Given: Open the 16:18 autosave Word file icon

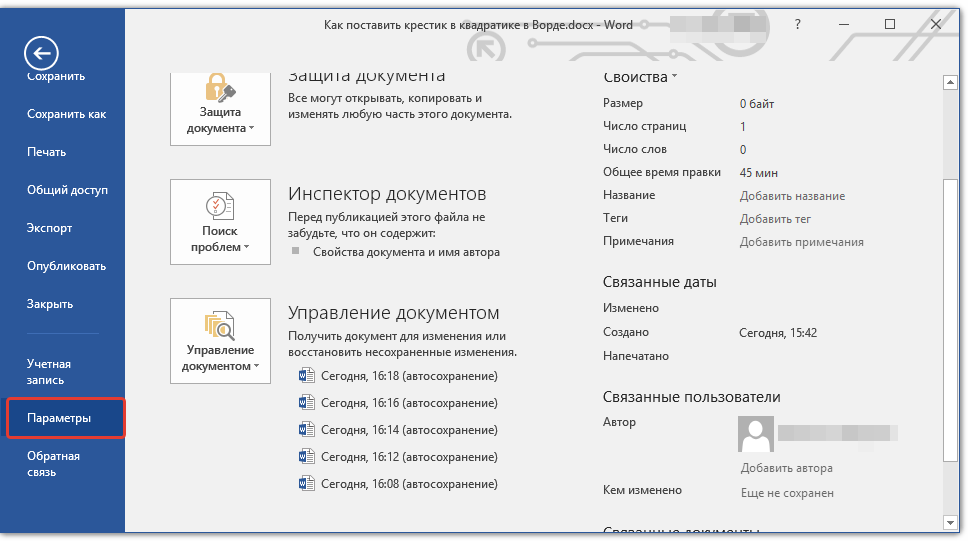Looking at the screenshot, I should click(307, 376).
